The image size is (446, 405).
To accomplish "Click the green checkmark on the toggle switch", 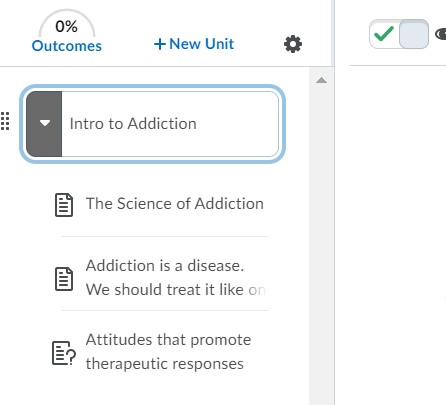I will click(x=384, y=34).
